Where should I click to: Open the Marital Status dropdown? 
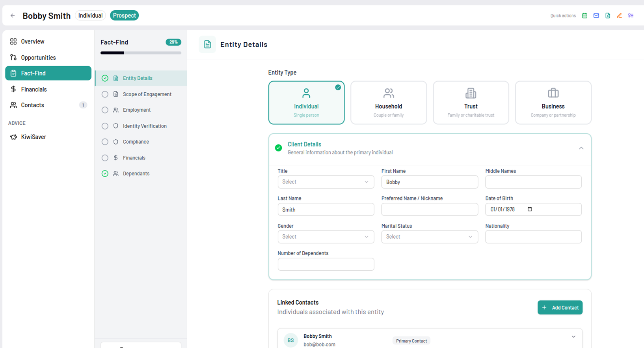pyautogui.click(x=429, y=237)
